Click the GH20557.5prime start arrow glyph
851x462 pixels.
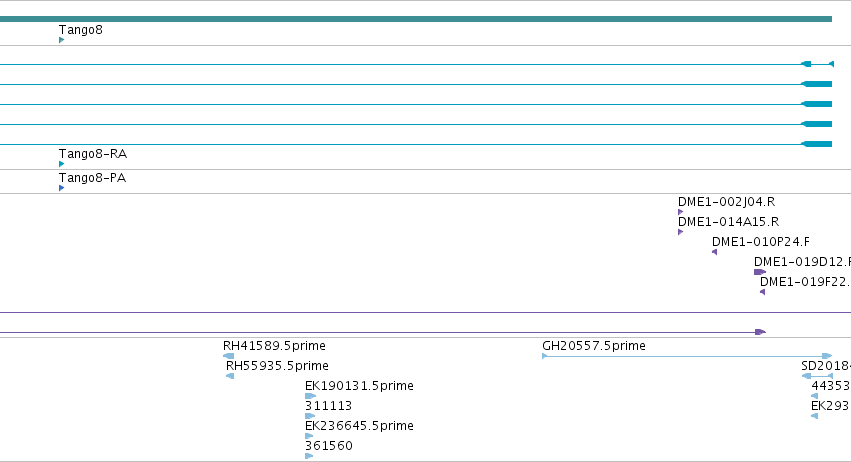(x=545, y=356)
